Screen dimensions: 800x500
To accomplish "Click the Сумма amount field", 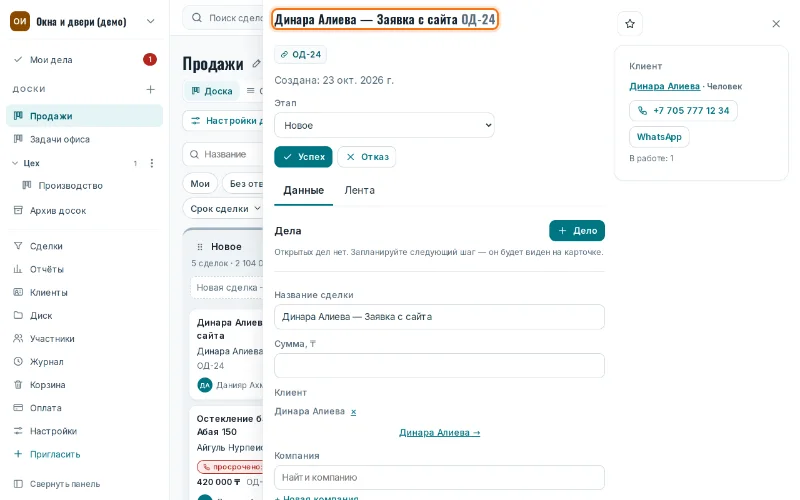I will 439,366.
